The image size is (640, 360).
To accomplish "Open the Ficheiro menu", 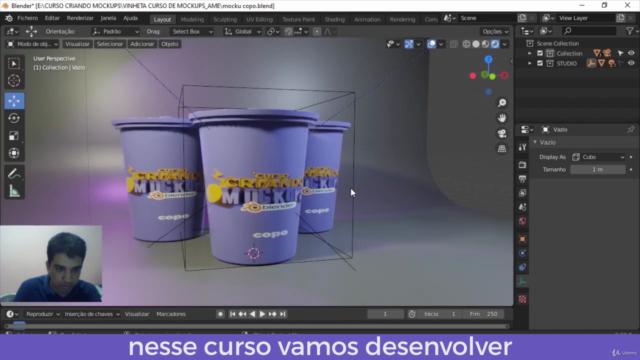I will pyautogui.click(x=27, y=18).
